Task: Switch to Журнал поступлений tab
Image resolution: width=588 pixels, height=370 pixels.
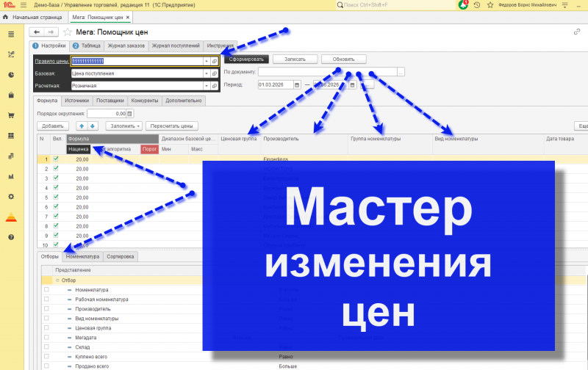Action: coord(176,46)
